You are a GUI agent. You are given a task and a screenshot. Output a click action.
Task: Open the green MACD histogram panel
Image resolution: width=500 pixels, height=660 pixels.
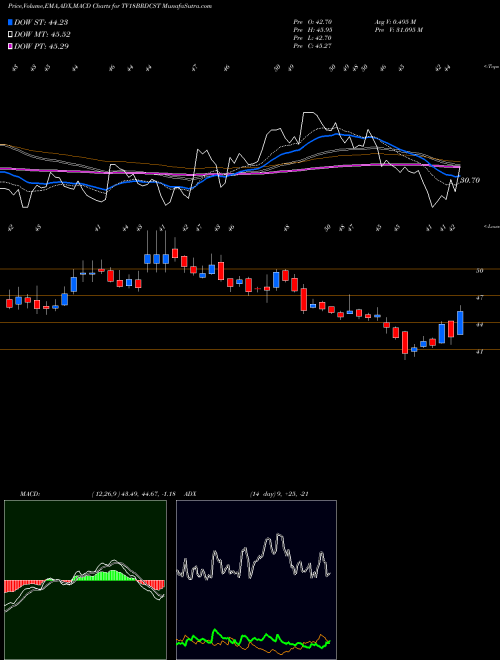(85, 580)
